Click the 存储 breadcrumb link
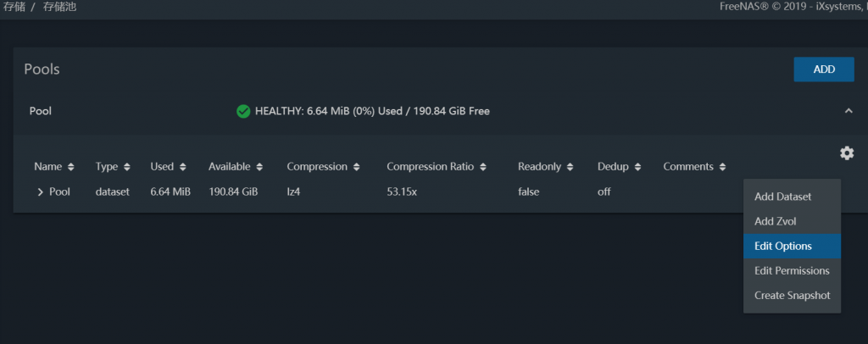Viewport: 868px width, 344px height. (x=14, y=7)
